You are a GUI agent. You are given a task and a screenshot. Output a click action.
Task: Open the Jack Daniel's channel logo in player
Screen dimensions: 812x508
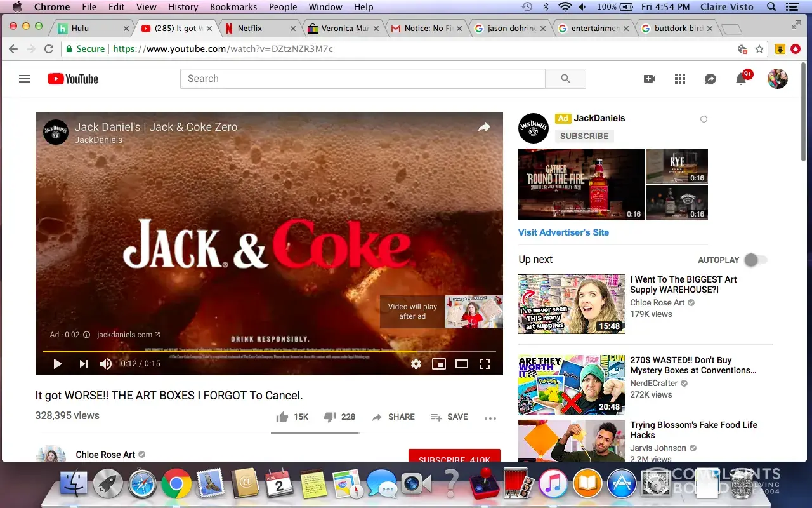[56, 132]
